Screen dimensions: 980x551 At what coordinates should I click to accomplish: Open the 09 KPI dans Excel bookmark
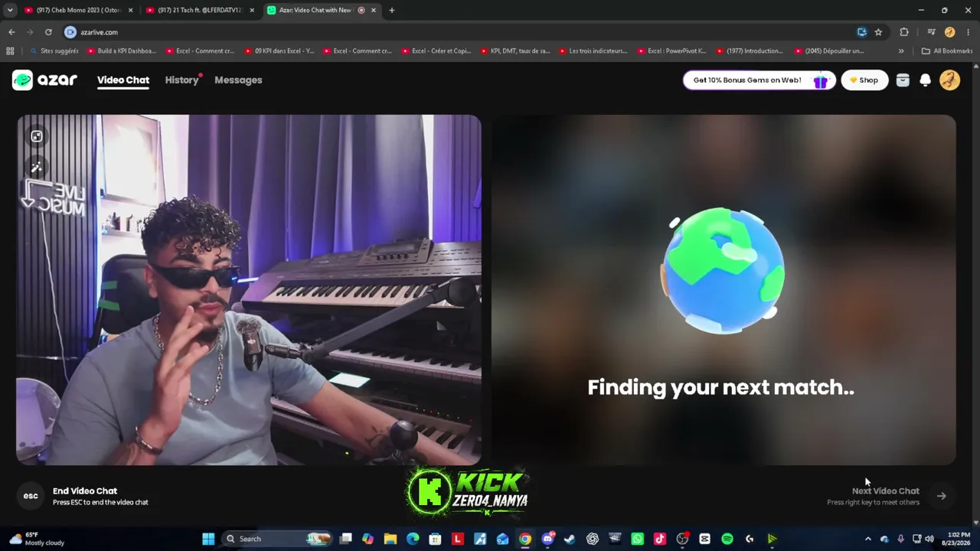tap(279, 51)
